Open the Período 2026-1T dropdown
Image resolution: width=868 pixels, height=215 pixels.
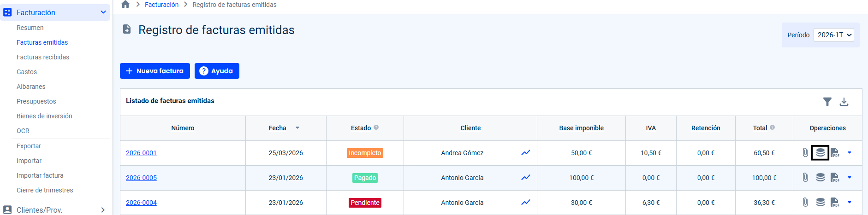(833, 35)
